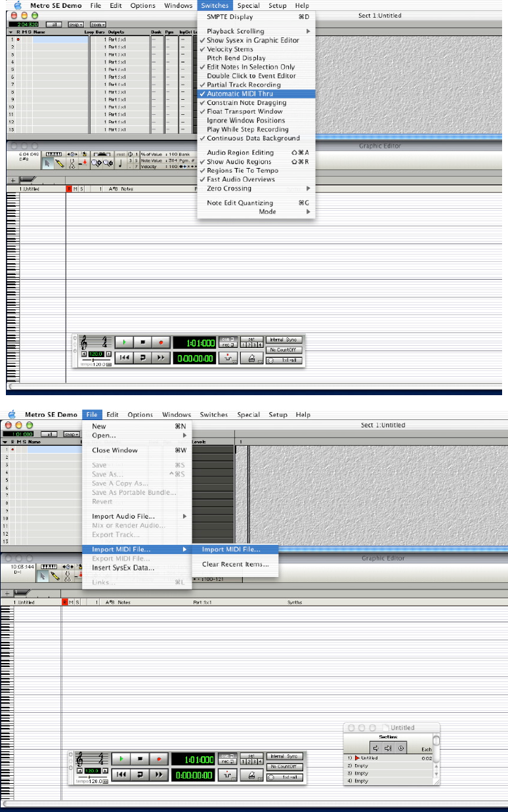The image size is (508, 812).
Task: Toggle Continuous Data Background
Action: [x=256, y=139]
